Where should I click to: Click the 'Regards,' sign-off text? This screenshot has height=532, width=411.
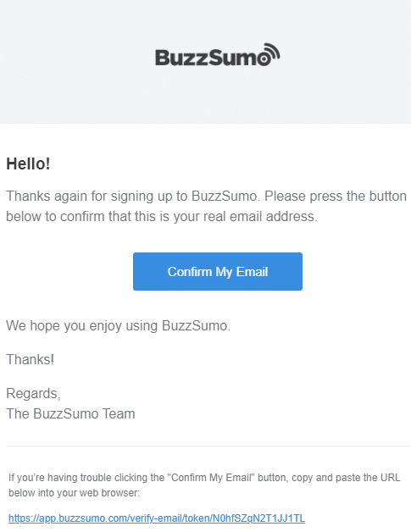coord(33,394)
